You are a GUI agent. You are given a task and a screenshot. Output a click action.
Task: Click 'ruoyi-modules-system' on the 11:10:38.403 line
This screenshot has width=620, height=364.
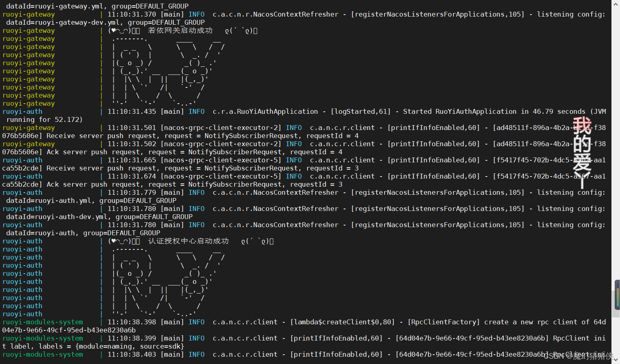coord(43,354)
